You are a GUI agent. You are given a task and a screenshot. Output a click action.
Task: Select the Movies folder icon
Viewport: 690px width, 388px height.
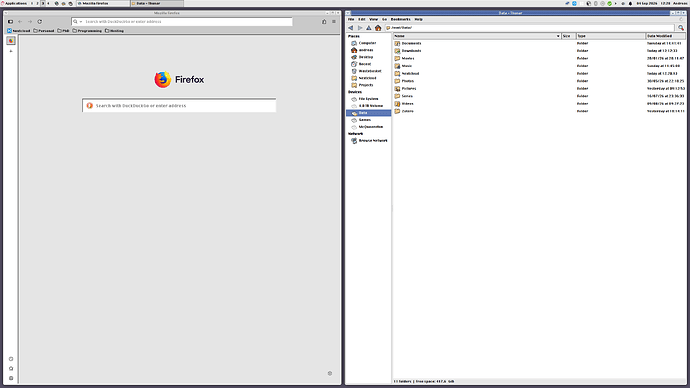click(x=397, y=59)
